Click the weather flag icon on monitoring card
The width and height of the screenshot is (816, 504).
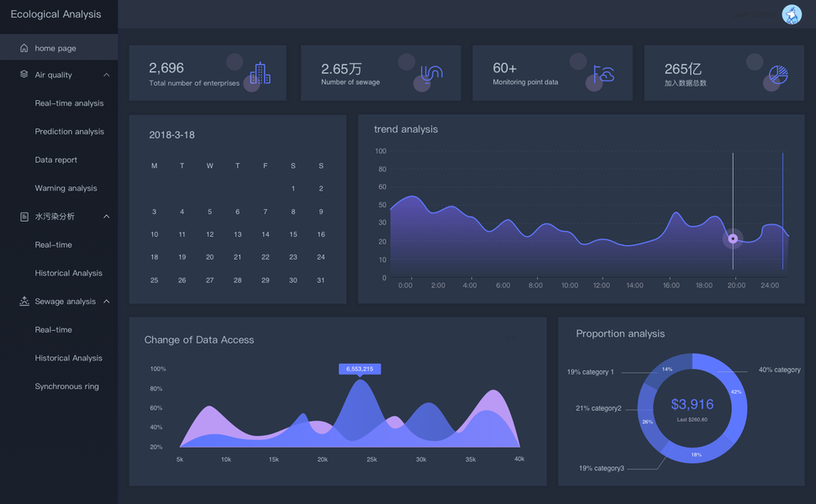click(603, 74)
